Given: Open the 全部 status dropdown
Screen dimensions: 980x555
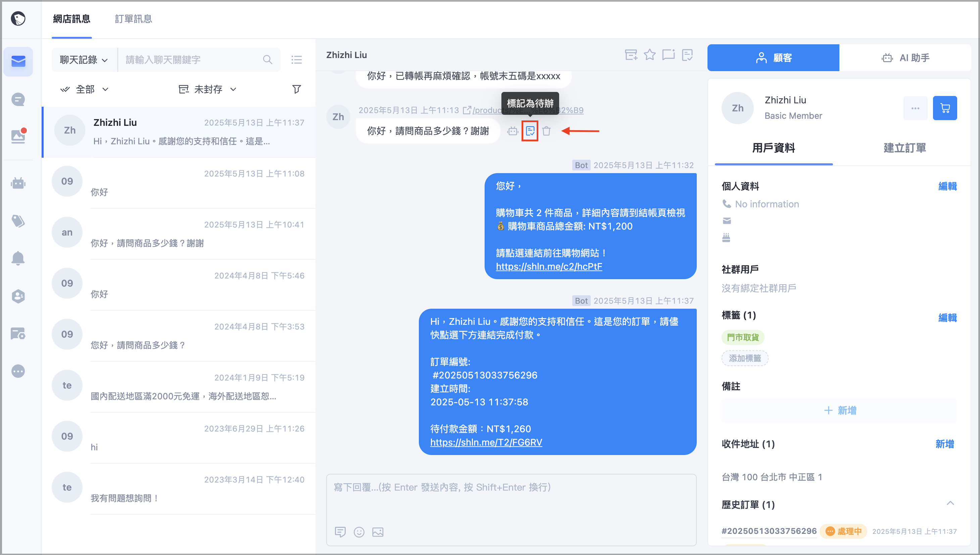Looking at the screenshot, I should coord(85,89).
